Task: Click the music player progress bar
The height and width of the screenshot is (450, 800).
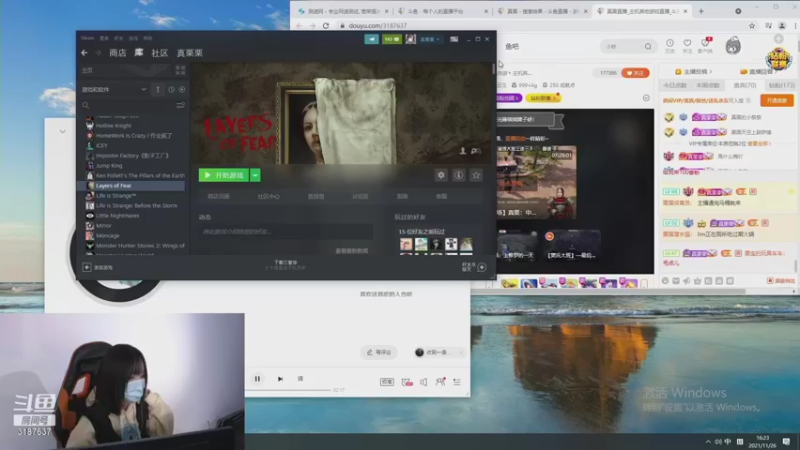Action: 287,390
